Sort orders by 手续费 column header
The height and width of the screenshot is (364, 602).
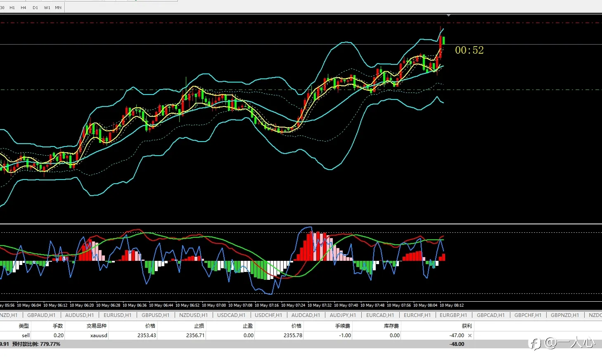click(343, 326)
